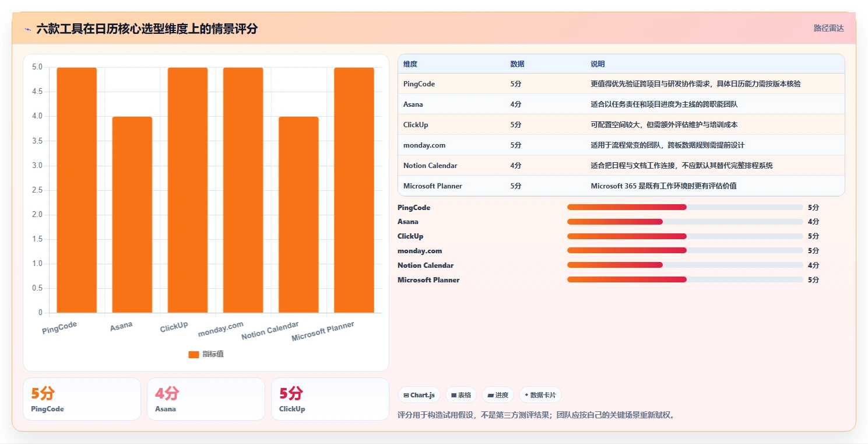This screenshot has width=868, height=444.
Task: Click the Asana bar in the chart
Action: tap(132, 215)
